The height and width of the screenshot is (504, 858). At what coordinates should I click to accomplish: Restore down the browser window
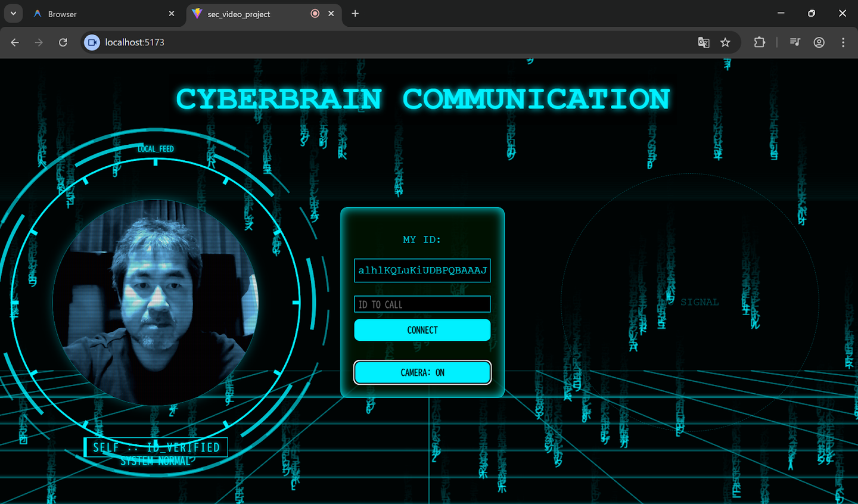(812, 13)
